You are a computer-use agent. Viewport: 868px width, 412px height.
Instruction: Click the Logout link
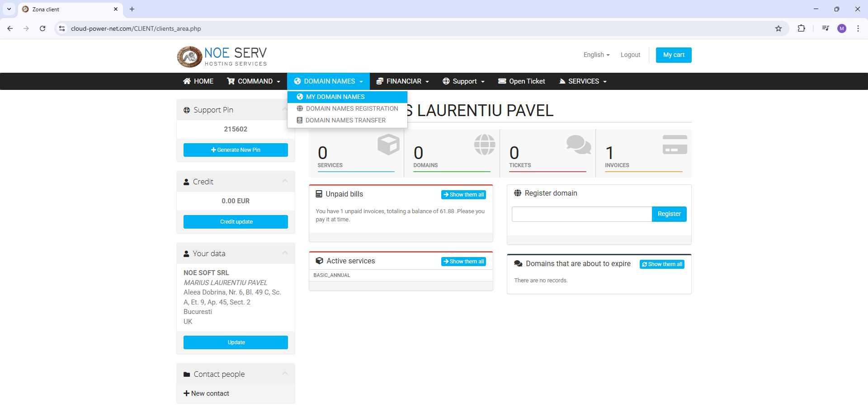[630, 55]
